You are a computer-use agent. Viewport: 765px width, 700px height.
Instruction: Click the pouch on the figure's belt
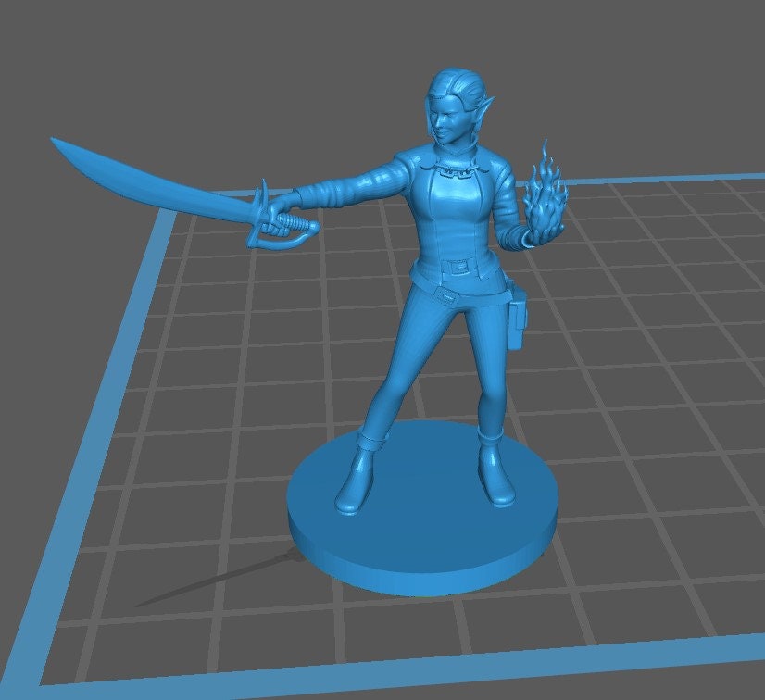click(517, 319)
